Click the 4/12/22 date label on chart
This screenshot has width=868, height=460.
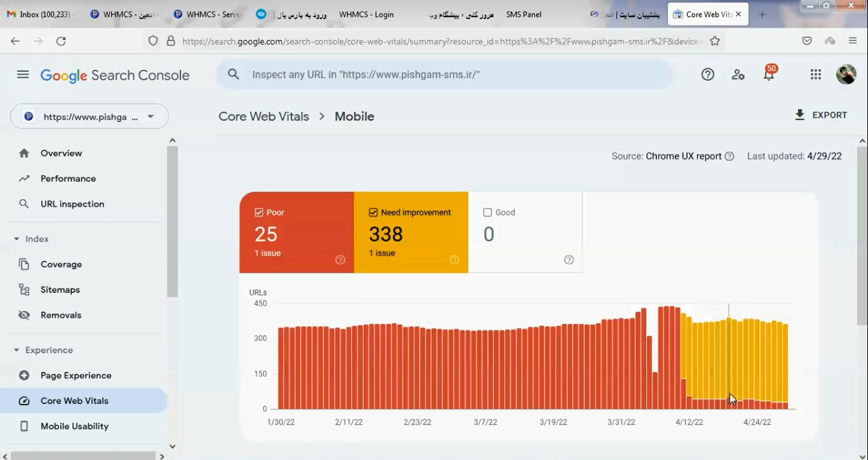(689, 422)
